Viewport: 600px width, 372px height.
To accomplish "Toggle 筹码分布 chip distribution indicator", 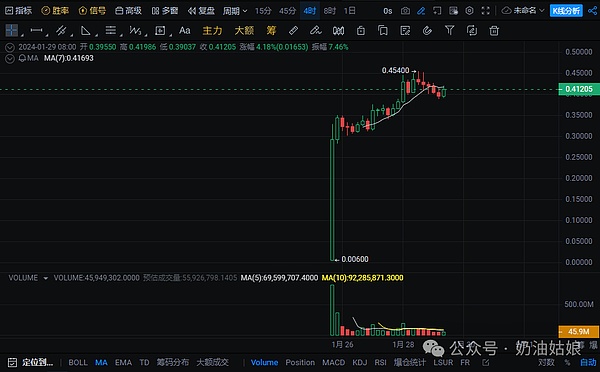I will tap(173, 362).
